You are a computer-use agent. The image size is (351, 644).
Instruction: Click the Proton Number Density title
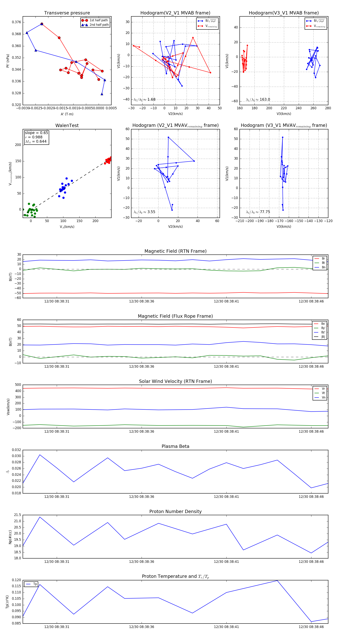175,511
